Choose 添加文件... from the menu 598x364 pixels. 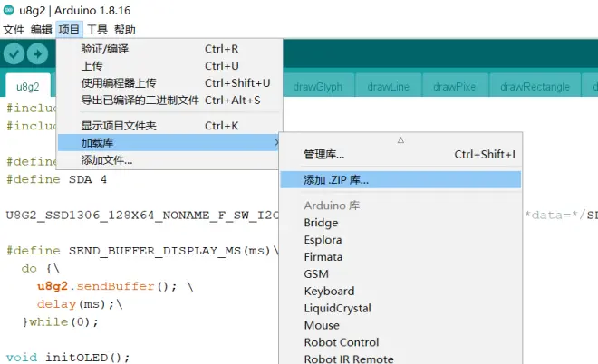(x=169, y=160)
